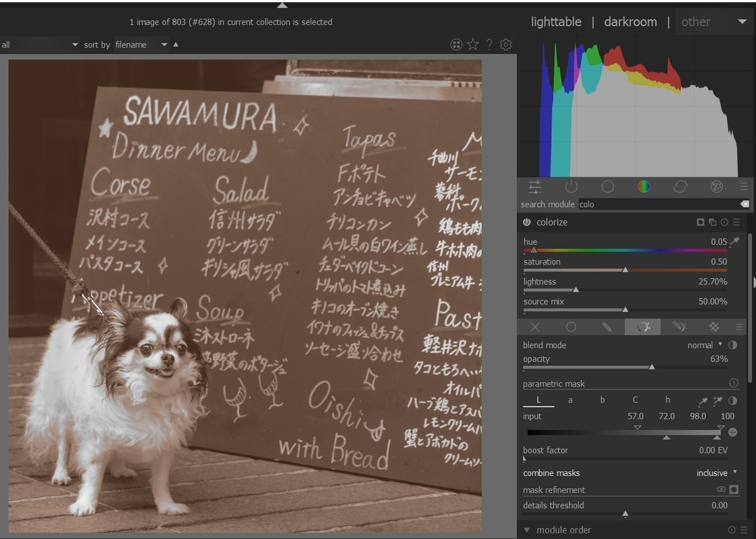
Task: Select the C channel tab
Action: 635,400
